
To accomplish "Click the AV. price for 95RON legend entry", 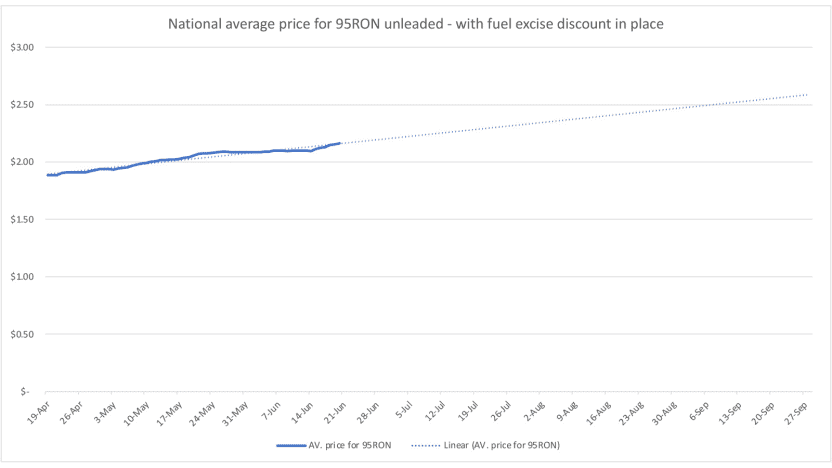I will tap(334, 445).
